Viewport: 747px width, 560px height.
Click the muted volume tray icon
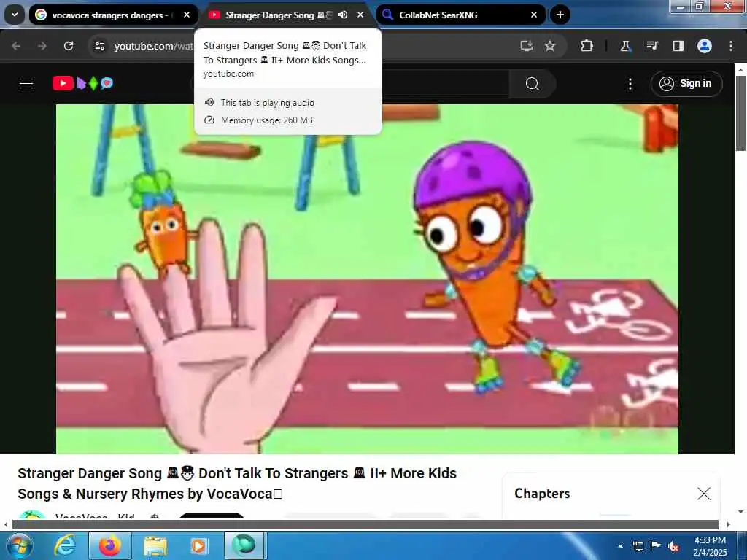pyautogui.click(x=673, y=546)
